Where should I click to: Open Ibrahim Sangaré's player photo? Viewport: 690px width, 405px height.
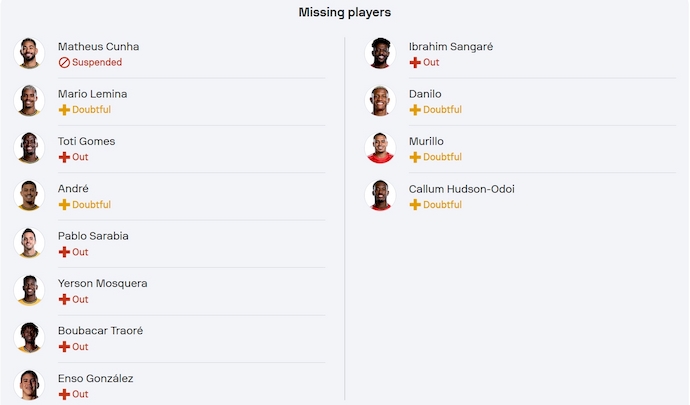[x=380, y=53]
